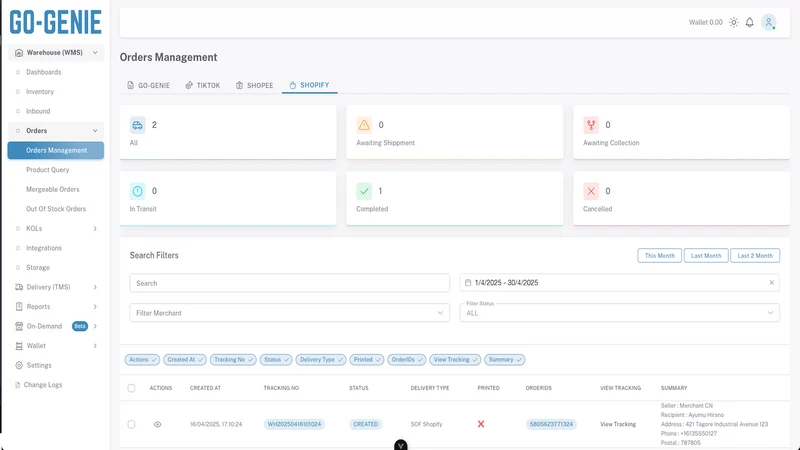Open the notifications bell
This screenshot has width=800, height=450.
click(749, 22)
